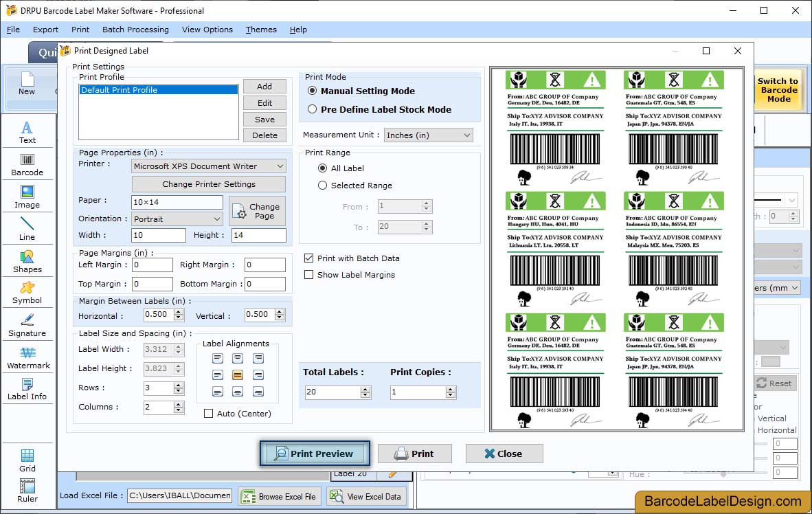Select Default Print Profile entry
The width and height of the screenshot is (812, 514).
tap(159, 89)
